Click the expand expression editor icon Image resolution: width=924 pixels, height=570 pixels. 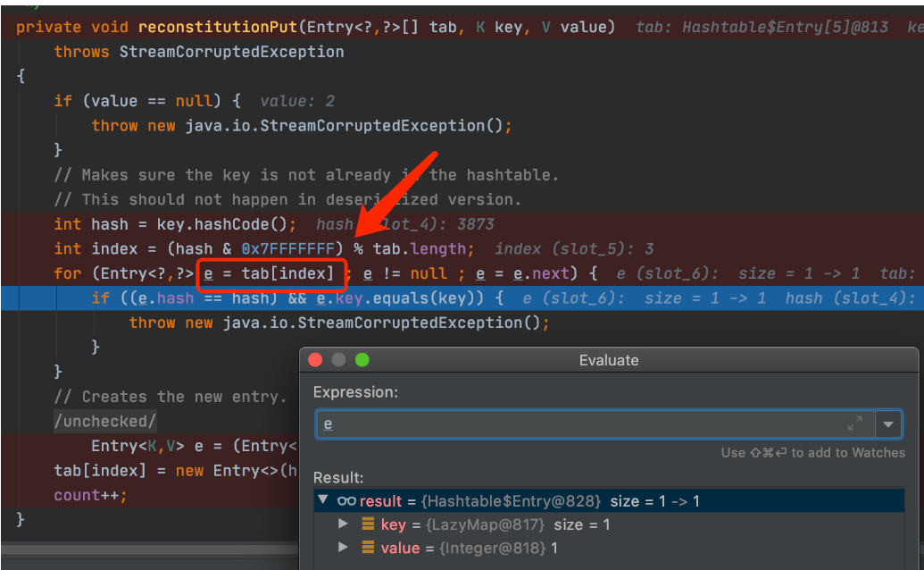pyautogui.click(x=854, y=423)
